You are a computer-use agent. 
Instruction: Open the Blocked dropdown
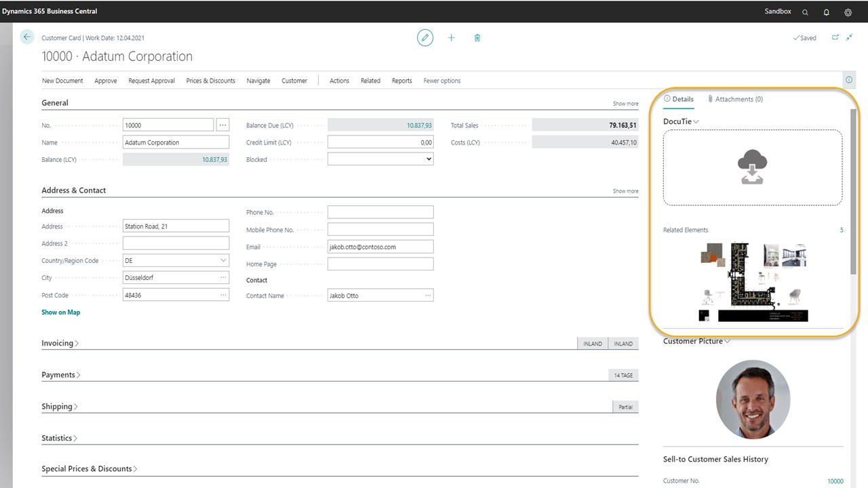click(x=380, y=159)
